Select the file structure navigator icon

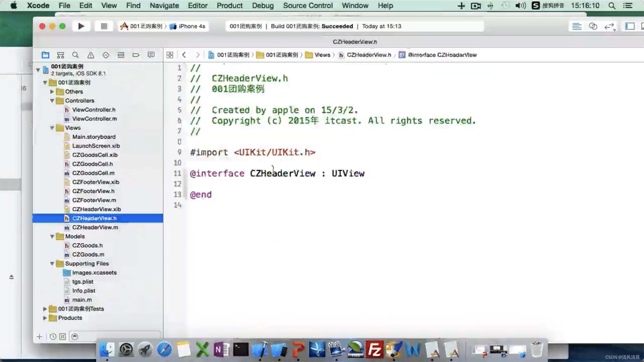click(x=45, y=55)
